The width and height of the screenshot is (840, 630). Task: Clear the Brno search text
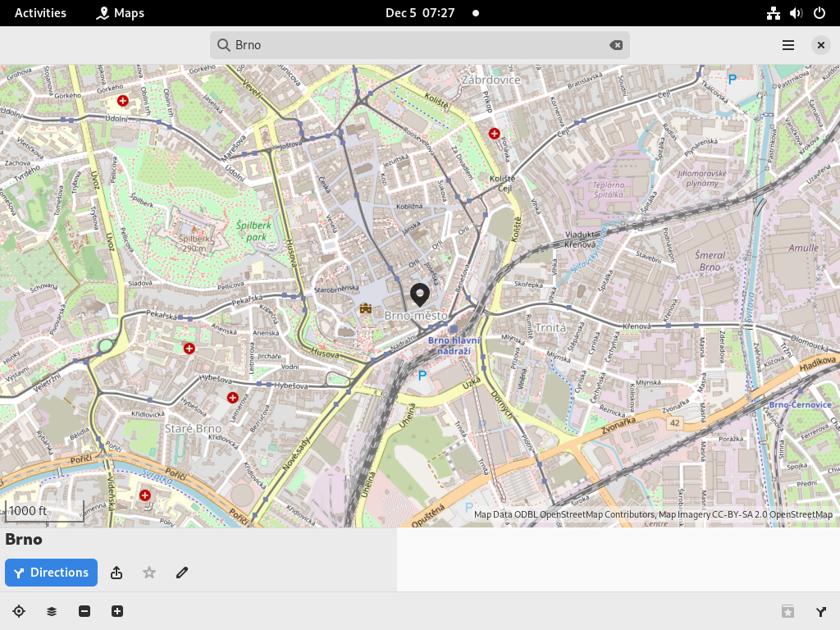click(615, 45)
